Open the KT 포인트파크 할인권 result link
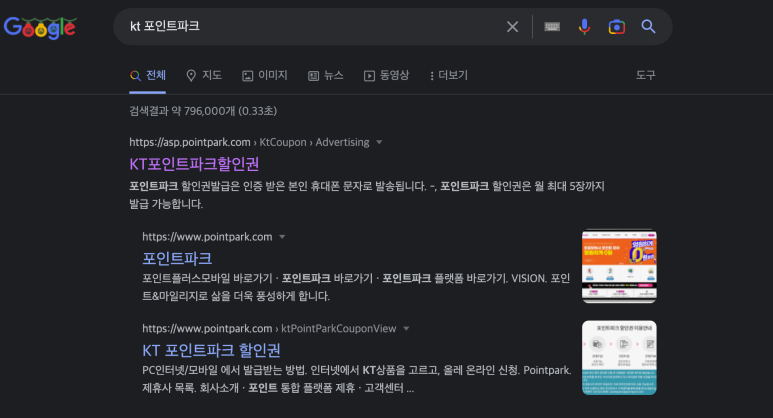Image resolution: width=773 pixels, height=418 pixels. coord(211,350)
